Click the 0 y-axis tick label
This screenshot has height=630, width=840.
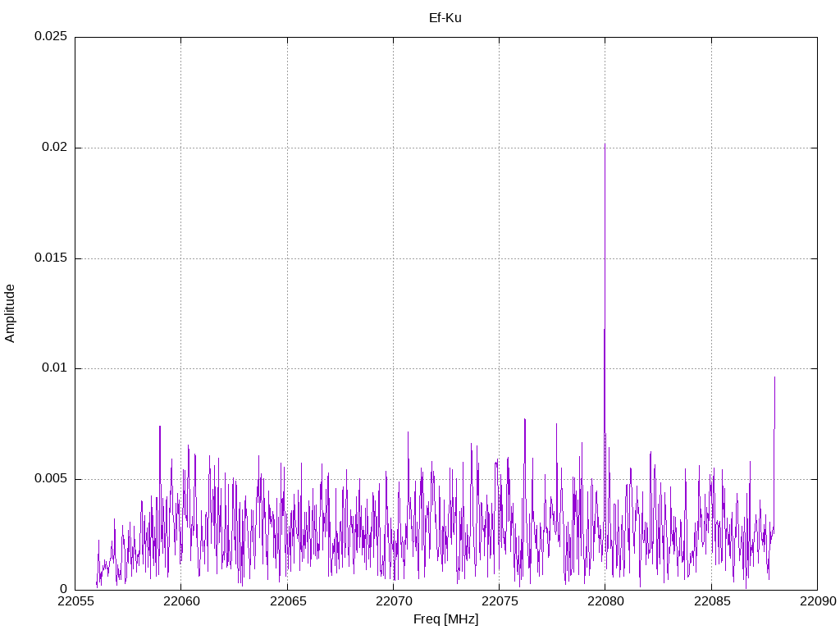pyautogui.click(x=64, y=589)
